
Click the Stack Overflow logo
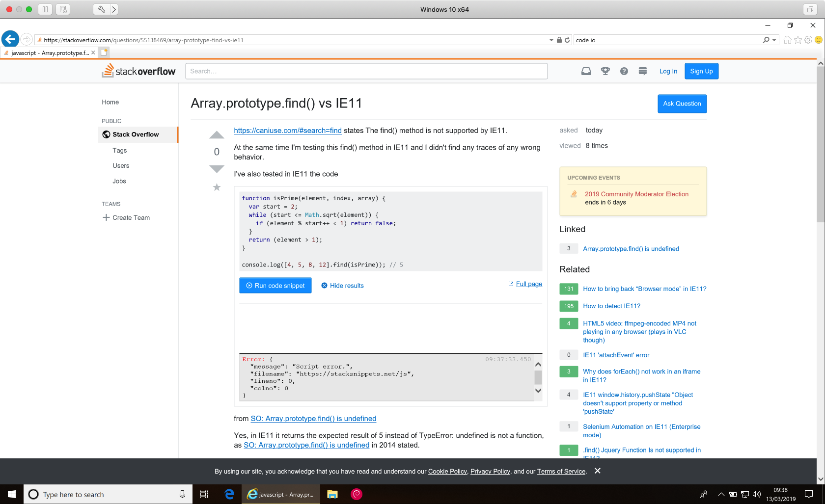tap(138, 71)
